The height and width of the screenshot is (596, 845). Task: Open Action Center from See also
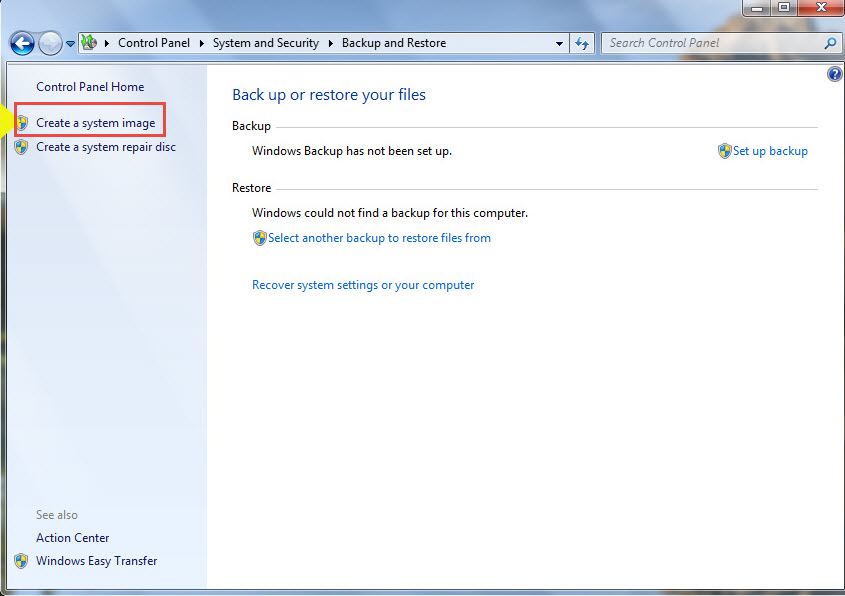[x=73, y=538]
